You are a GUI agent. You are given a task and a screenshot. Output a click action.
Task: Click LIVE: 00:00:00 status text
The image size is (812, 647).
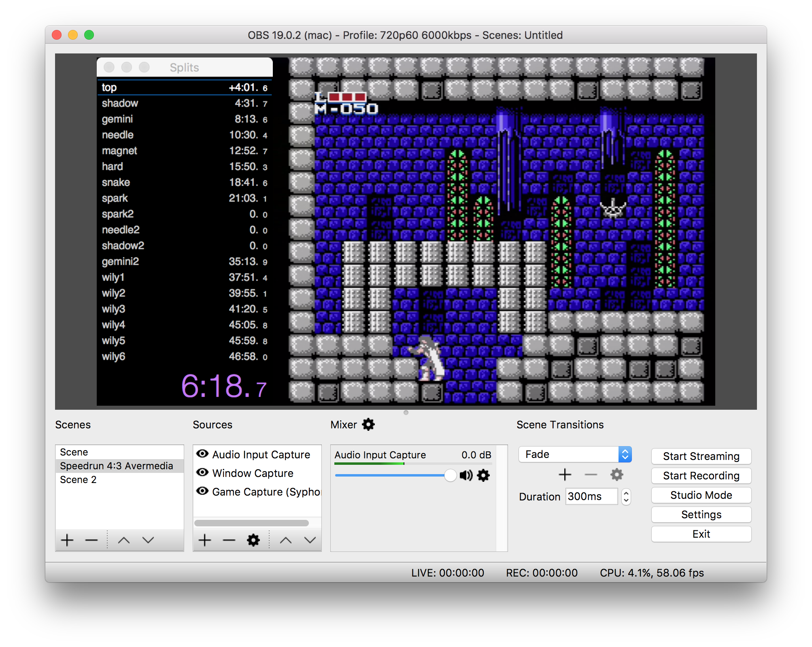coord(448,573)
